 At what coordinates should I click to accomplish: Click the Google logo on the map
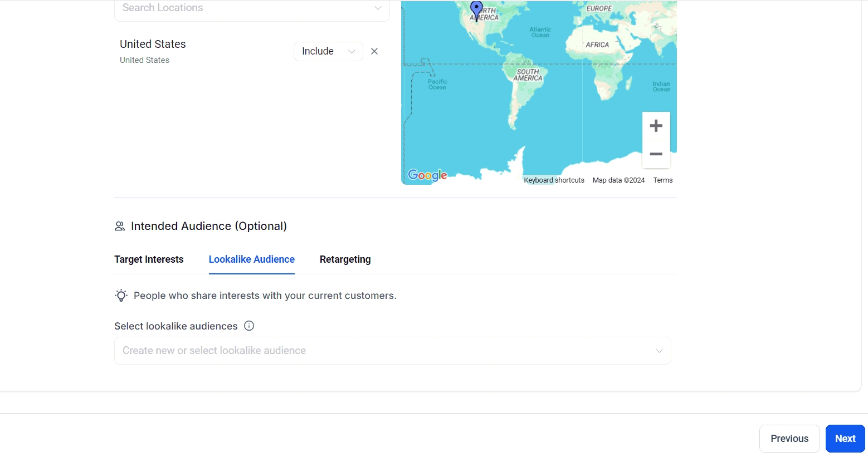tap(427, 175)
